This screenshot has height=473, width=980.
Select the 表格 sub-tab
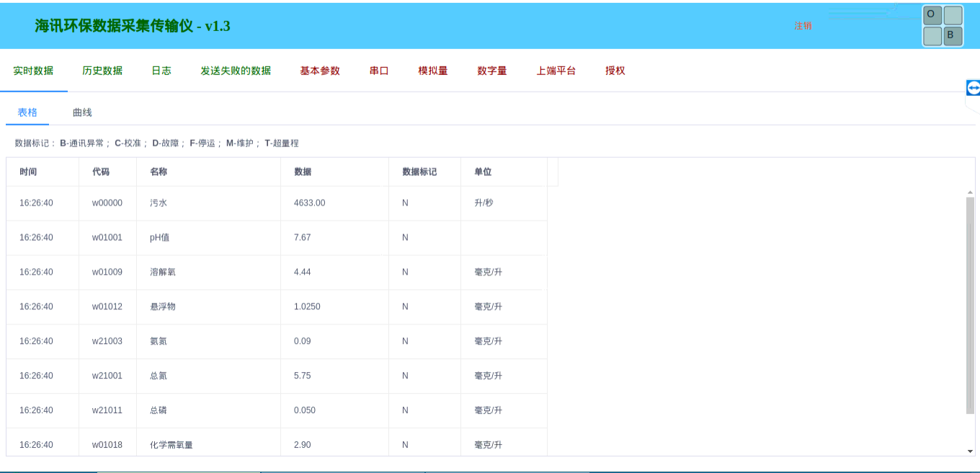click(x=27, y=112)
